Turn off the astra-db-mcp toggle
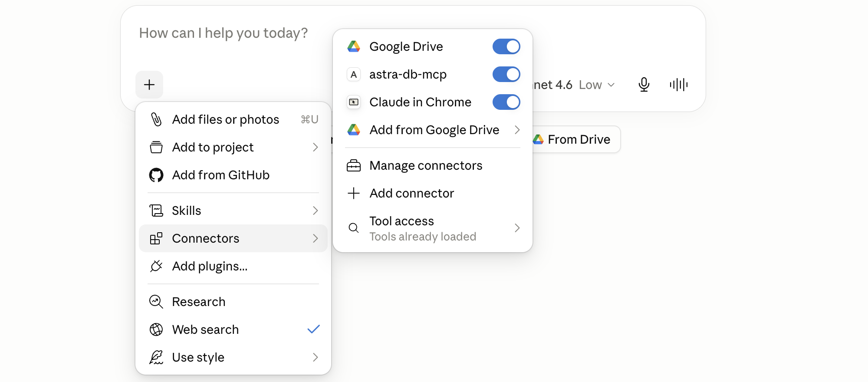The image size is (868, 382). (506, 74)
